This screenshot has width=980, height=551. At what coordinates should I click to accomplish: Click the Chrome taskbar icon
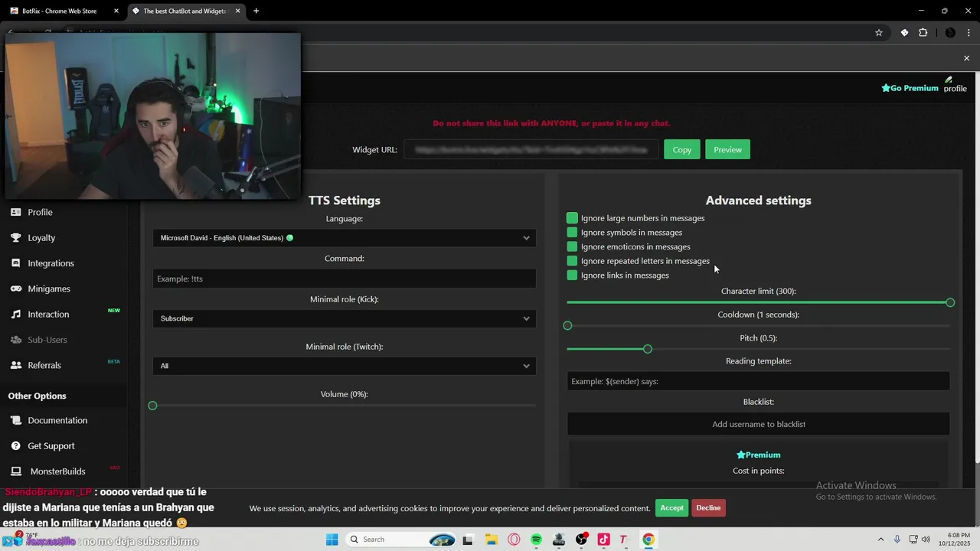pos(648,540)
